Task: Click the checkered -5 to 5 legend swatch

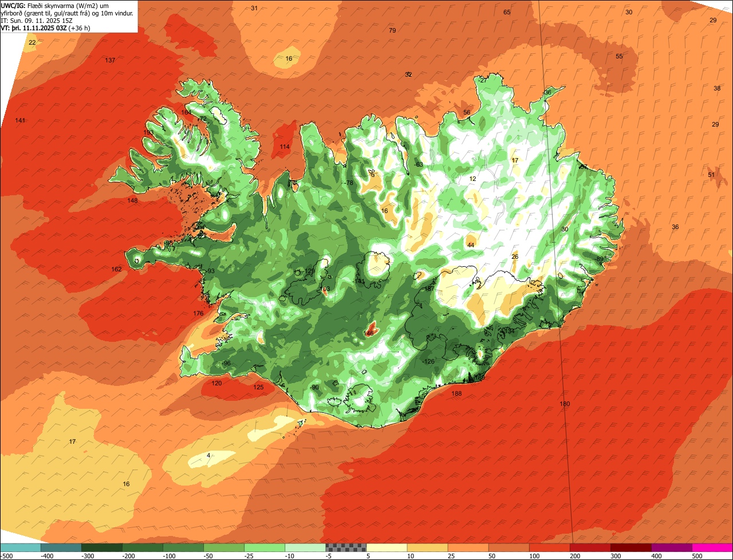Action: point(346,547)
